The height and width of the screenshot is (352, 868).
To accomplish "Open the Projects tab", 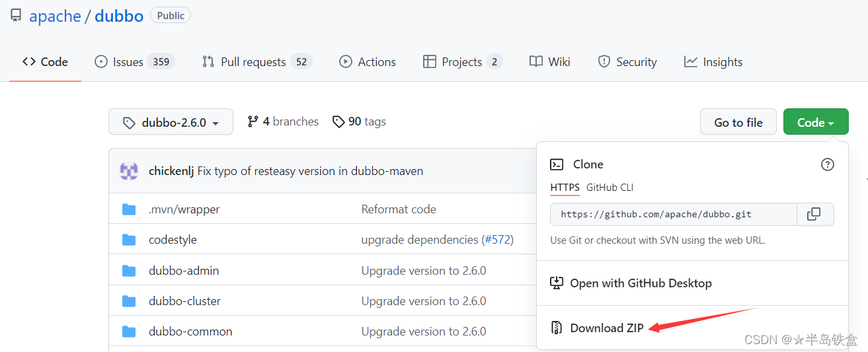I will point(463,62).
